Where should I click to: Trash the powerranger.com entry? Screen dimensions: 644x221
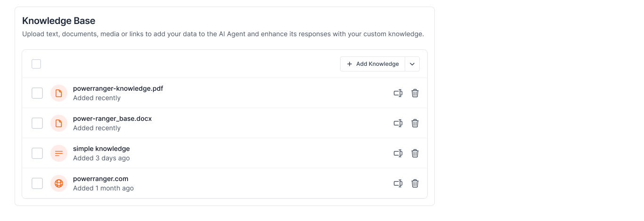[x=415, y=183]
